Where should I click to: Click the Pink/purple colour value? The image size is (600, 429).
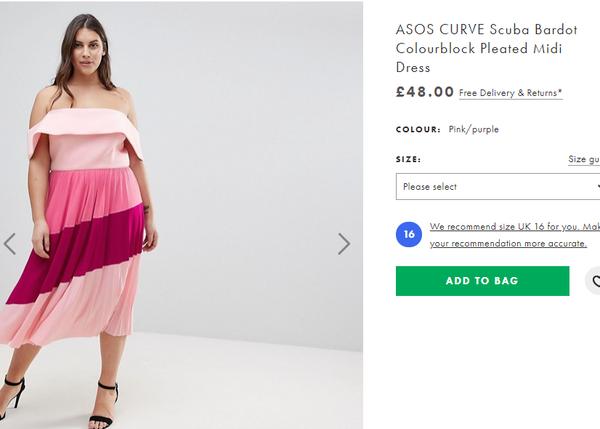pos(474,129)
